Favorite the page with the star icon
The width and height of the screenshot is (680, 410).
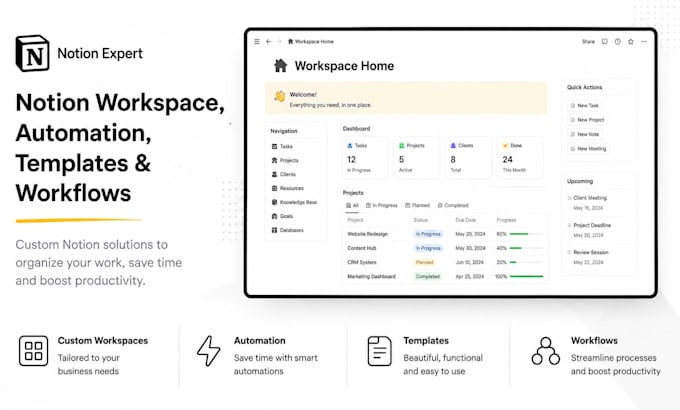click(x=631, y=42)
